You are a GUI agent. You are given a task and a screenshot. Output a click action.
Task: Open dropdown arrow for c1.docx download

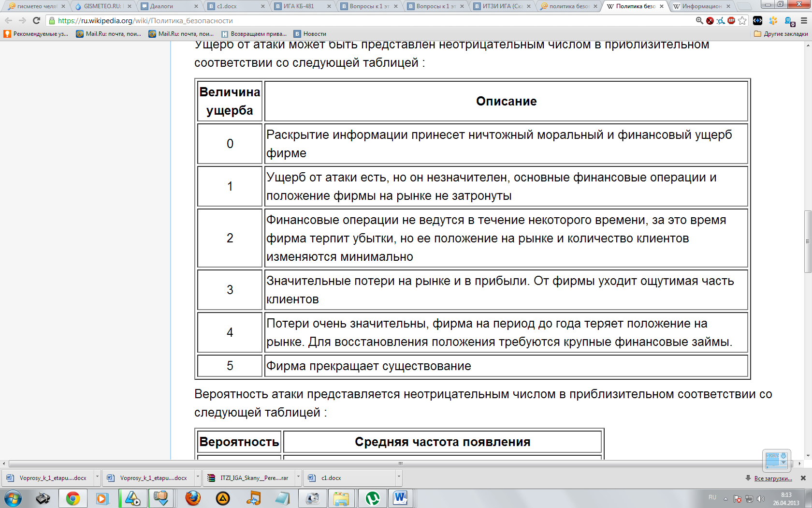(399, 478)
